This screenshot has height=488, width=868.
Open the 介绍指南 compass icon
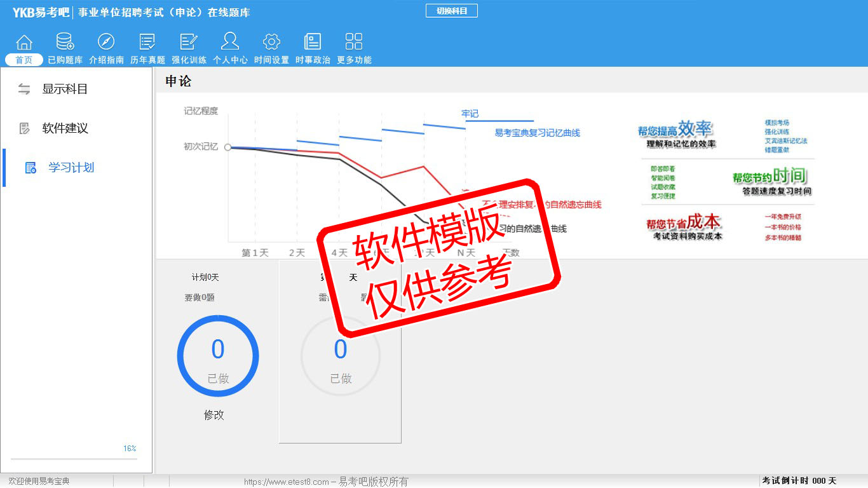pyautogui.click(x=106, y=43)
